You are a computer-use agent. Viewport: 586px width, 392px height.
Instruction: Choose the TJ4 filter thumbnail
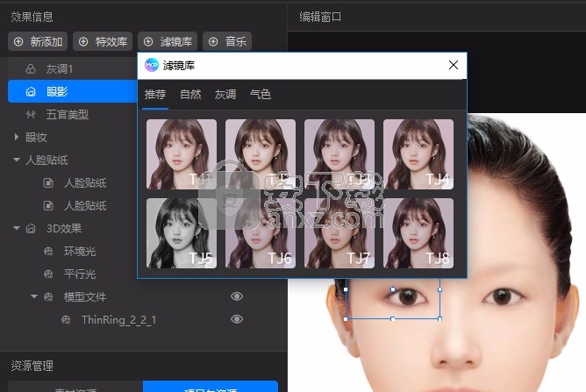click(418, 154)
